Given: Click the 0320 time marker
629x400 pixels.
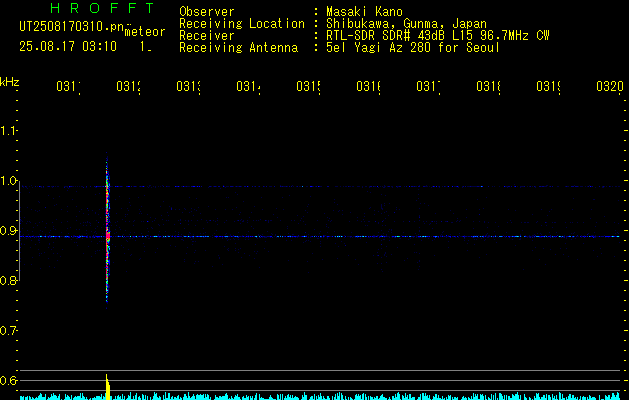Looking at the screenshot, I should point(610,86).
